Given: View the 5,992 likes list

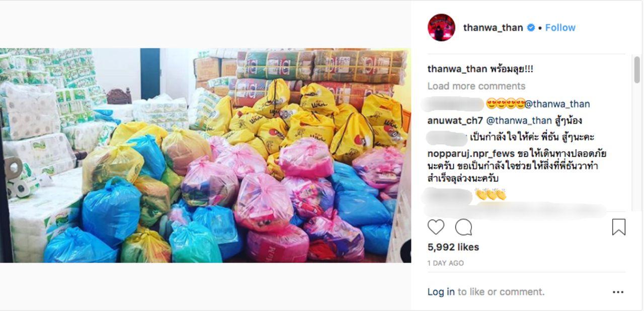Looking at the screenshot, I should pyautogui.click(x=453, y=247).
